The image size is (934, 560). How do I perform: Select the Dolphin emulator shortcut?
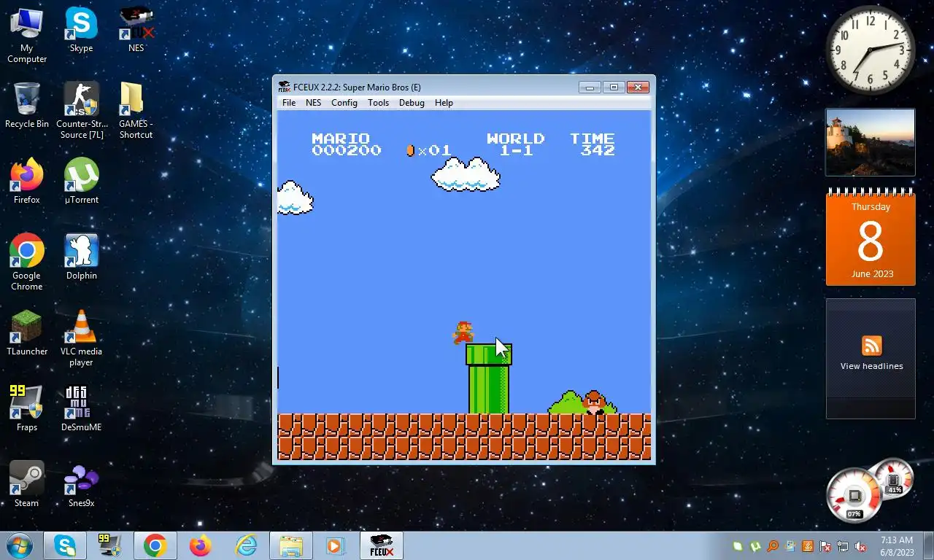(x=82, y=257)
